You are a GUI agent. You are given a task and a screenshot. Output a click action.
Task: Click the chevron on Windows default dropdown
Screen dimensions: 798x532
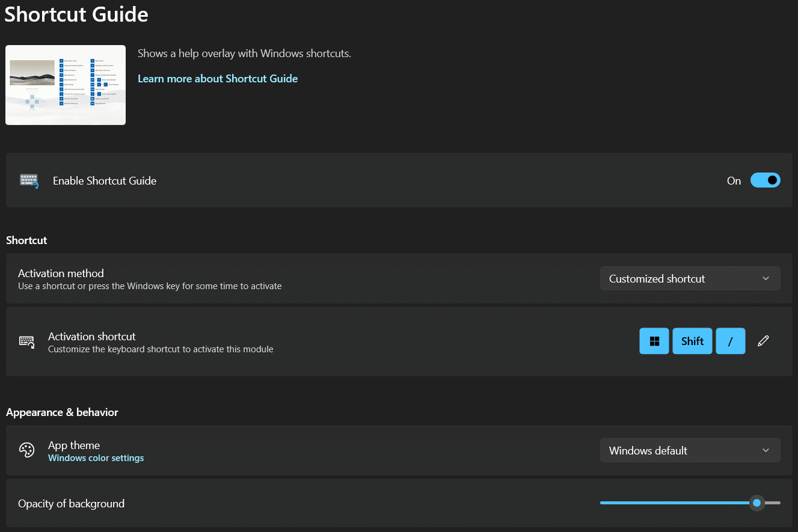(x=766, y=451)
